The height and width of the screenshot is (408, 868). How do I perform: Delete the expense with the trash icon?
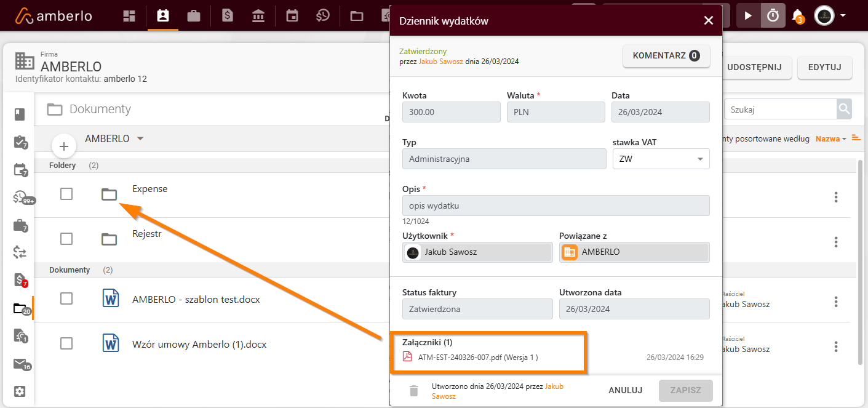(414, 391)
